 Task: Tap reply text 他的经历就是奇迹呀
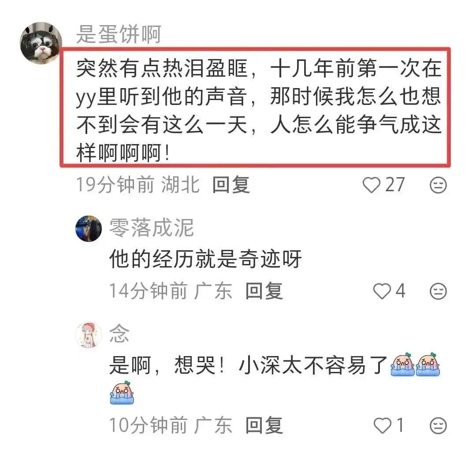[x=205, y=259]
